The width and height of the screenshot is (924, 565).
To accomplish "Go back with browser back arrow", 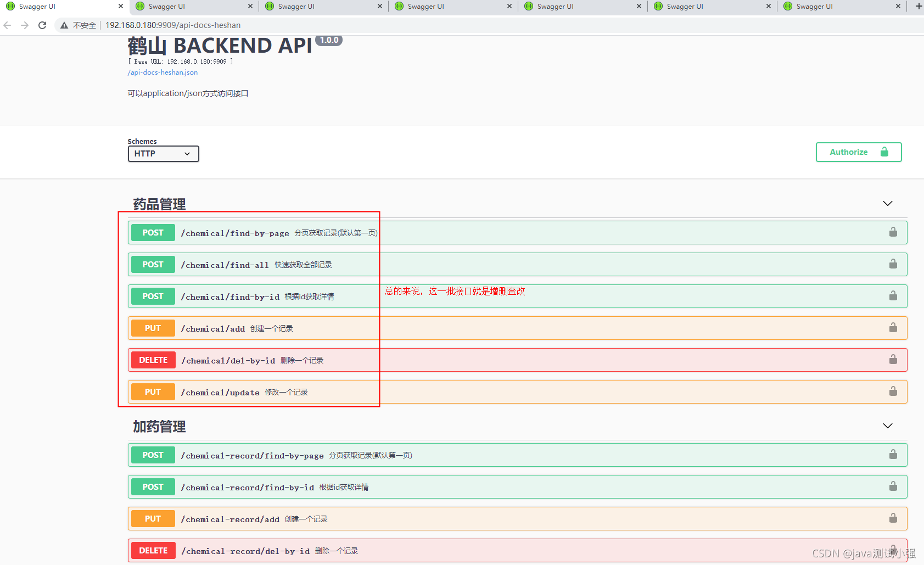I will (x=7, y=25).
